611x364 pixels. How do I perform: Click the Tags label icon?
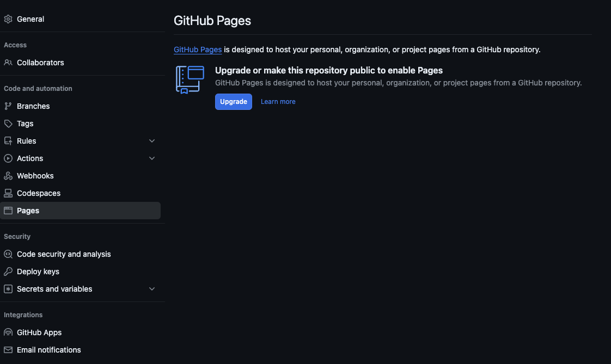click(x=8, y=124)
